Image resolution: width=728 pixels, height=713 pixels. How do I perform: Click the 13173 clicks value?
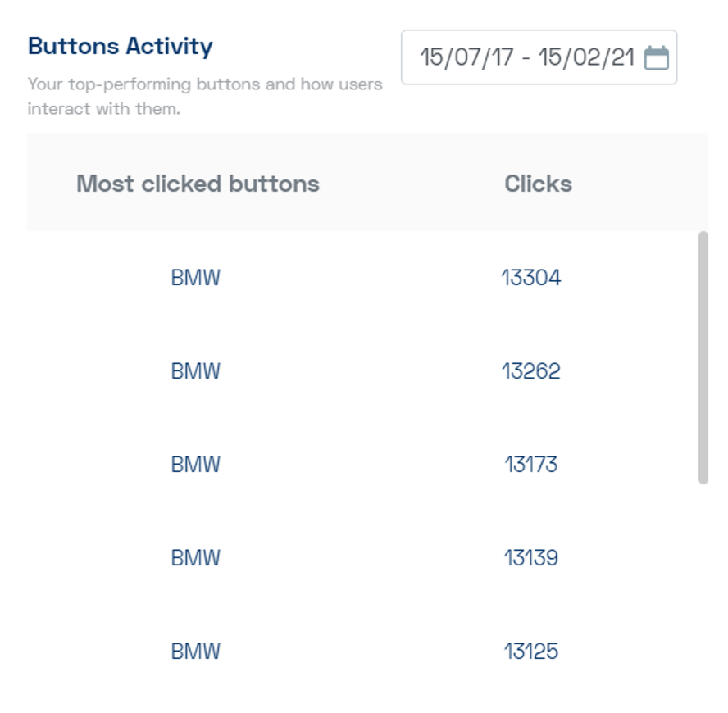pyautogui.click(x=531, y=464)
